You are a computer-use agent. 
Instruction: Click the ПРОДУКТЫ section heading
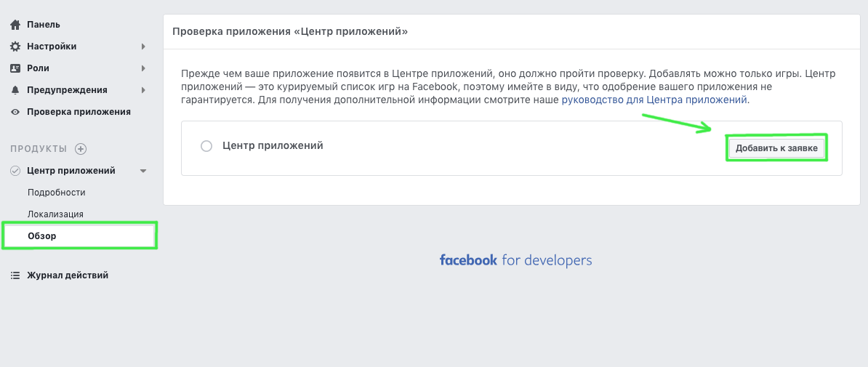[x=39, y=149]
